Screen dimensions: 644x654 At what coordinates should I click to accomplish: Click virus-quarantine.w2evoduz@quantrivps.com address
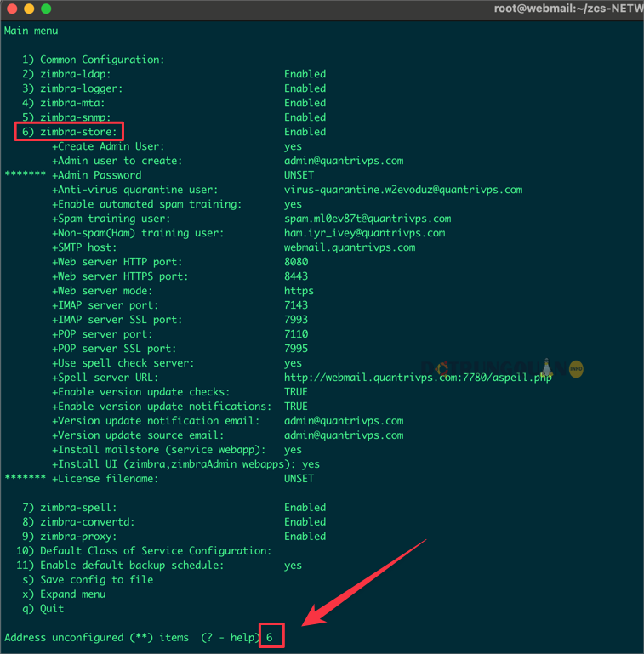(403, 190)
